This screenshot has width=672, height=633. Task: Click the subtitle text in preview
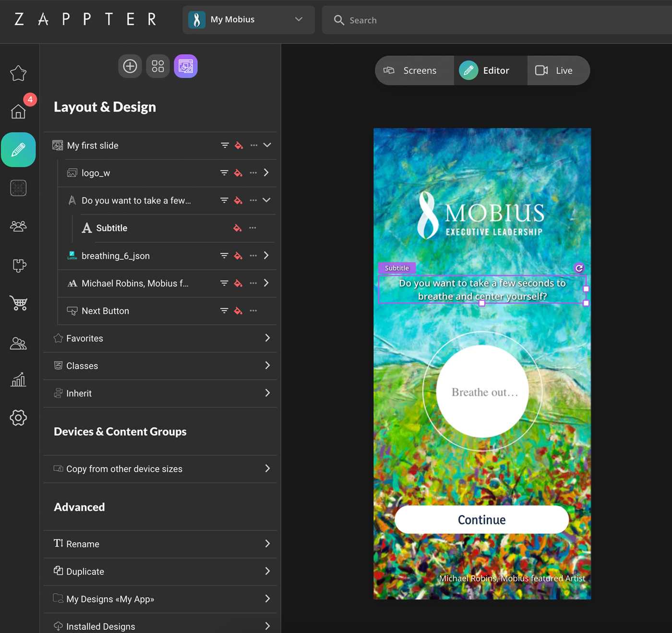click(x=482, y=289)
